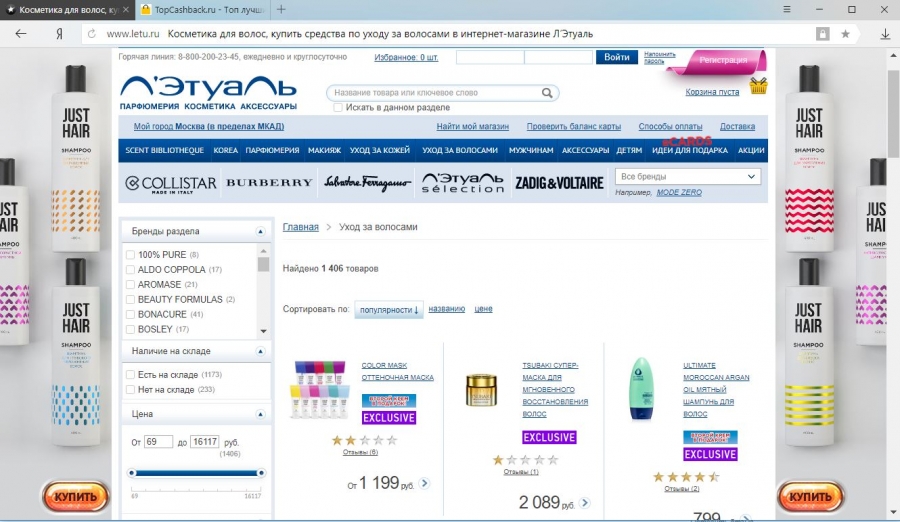The height and width of the screenshot is (522, 900).
Task: Open a new browser tab with plus
Action: [281, 9]
